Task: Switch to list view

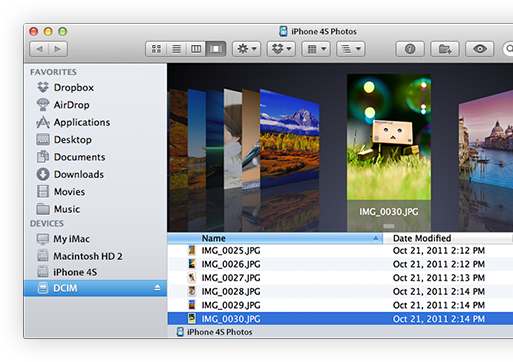Action: pos(176,49)
